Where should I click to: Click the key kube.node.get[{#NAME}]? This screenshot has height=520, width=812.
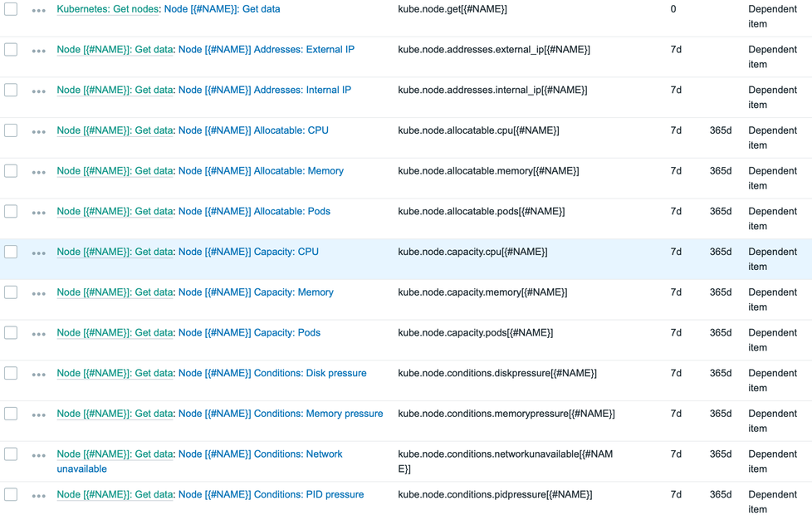[x=452, y=9]
